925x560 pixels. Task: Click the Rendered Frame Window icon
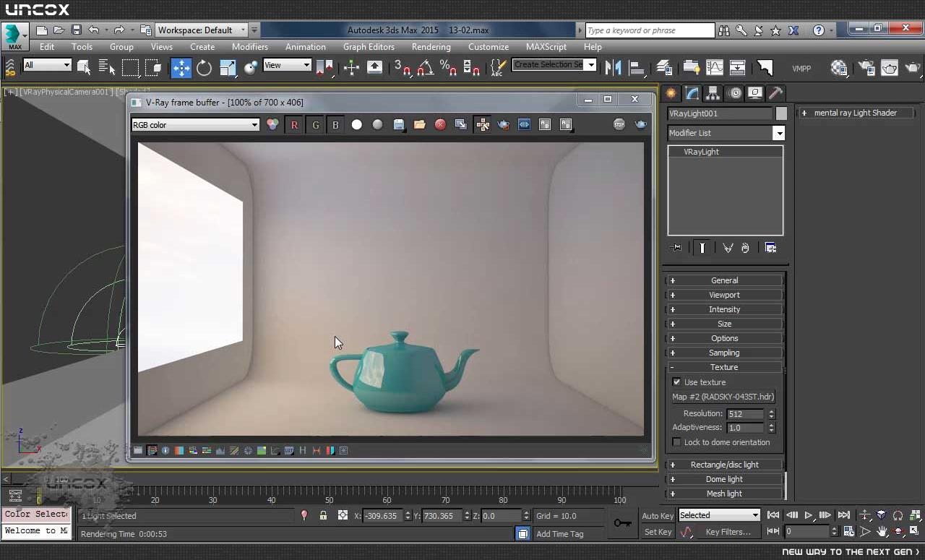click(890, 68)
